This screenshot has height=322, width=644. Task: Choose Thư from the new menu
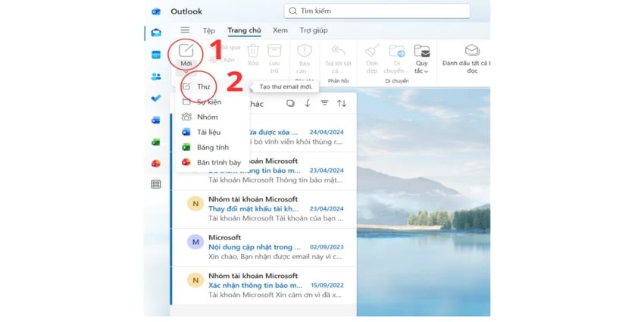pyautogui.click(x=212, y=86)
